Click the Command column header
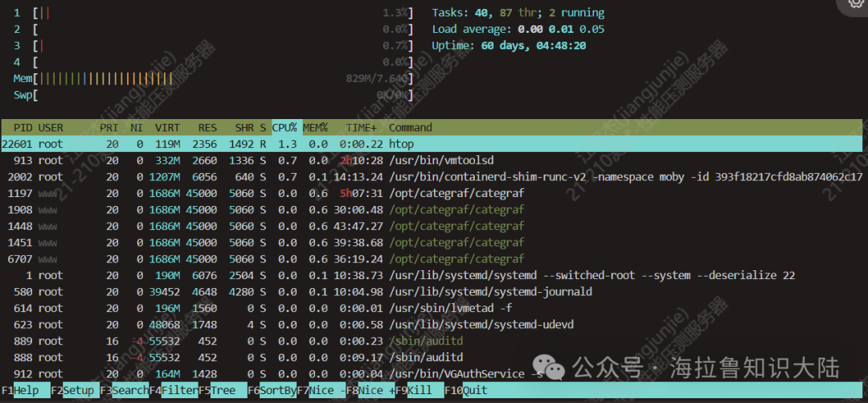 pyautogui.click(x=410, y=128)
